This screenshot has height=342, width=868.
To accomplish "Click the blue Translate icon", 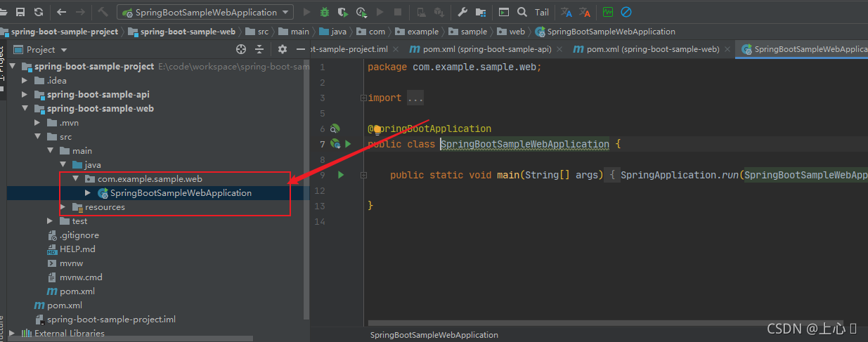I will tap(566, 12).
